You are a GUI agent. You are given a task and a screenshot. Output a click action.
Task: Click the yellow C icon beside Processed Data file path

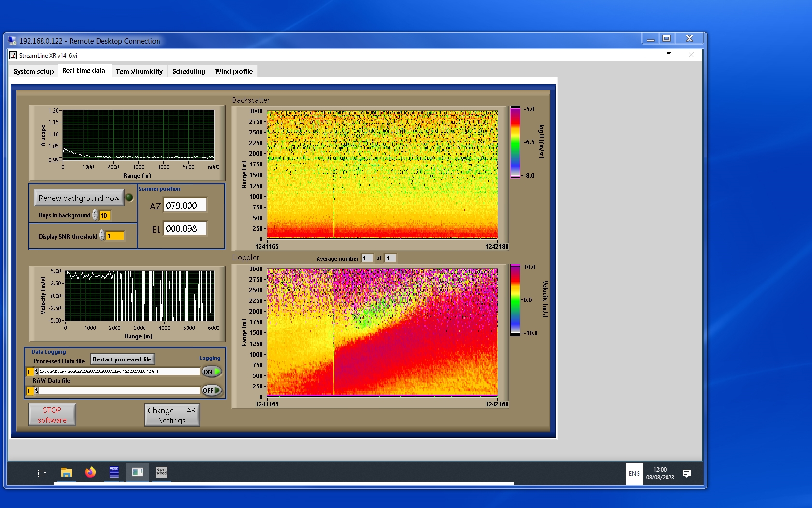[29, 372]
